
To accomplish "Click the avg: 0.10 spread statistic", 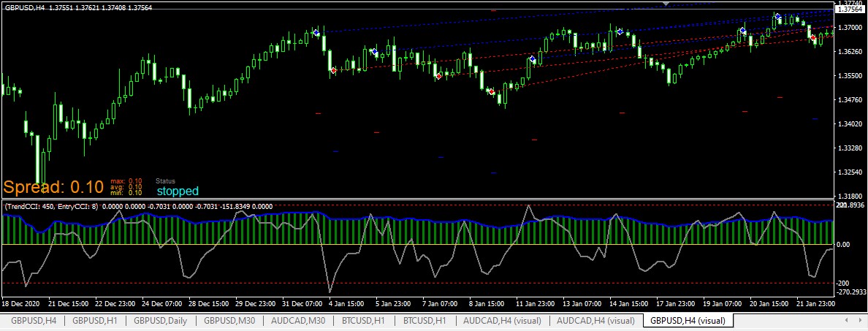I will [126, 186].
